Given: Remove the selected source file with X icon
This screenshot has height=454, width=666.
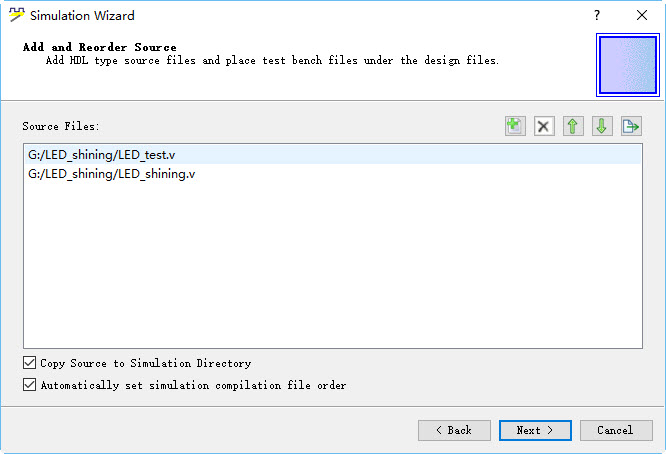Looking at the screenshot, I should point(544,126).
